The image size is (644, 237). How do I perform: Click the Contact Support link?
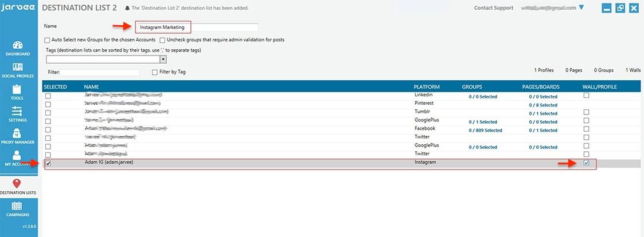tap(494, 8)
